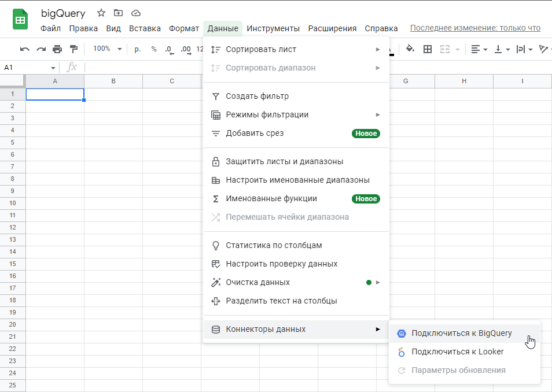Viewport: 552px width, 392px height.
Task: Choose 'Создать фильтр'
Action: [296, 96]
